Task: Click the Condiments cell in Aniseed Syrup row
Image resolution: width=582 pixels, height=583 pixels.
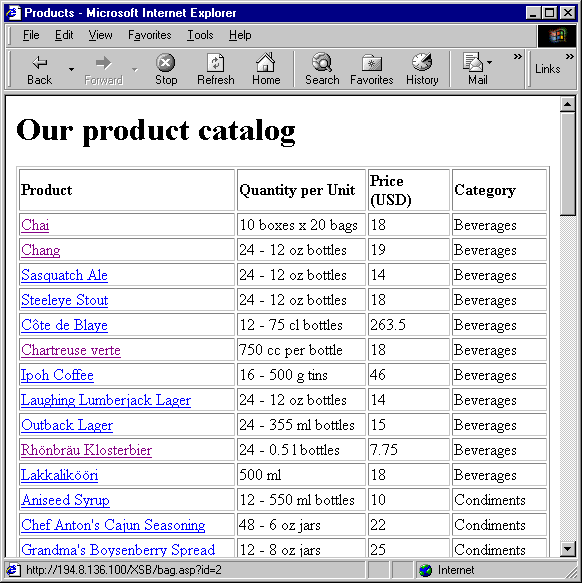Action: point(499,500)
